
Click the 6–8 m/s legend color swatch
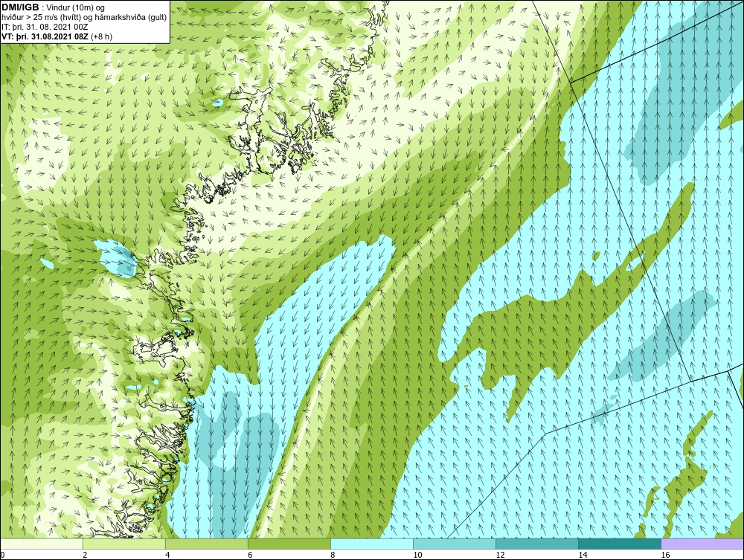click(289, 544)
